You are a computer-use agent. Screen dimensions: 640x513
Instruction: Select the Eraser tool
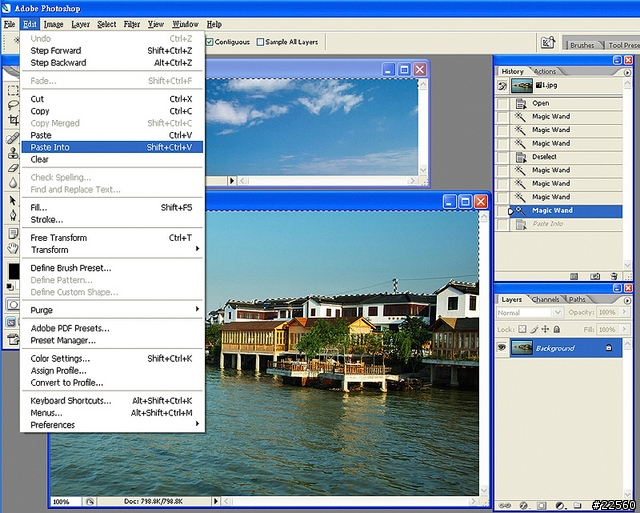(x=13, y=168)
